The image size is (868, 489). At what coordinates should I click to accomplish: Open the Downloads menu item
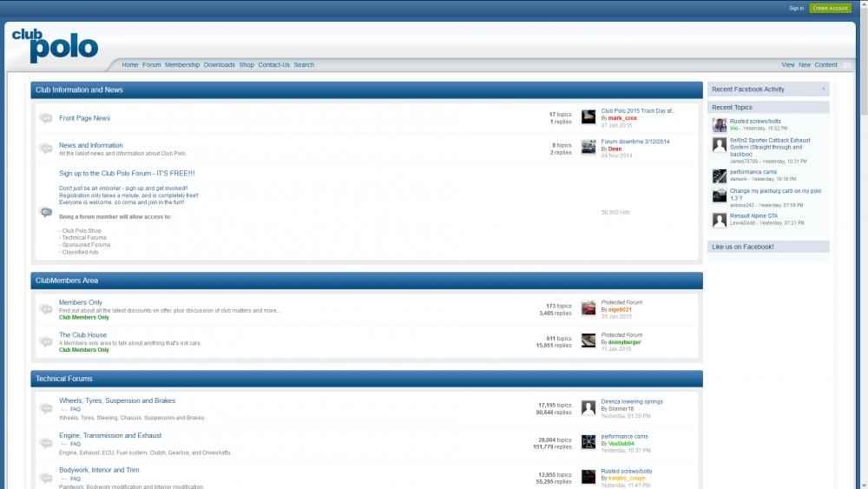(x=220, y=65)
